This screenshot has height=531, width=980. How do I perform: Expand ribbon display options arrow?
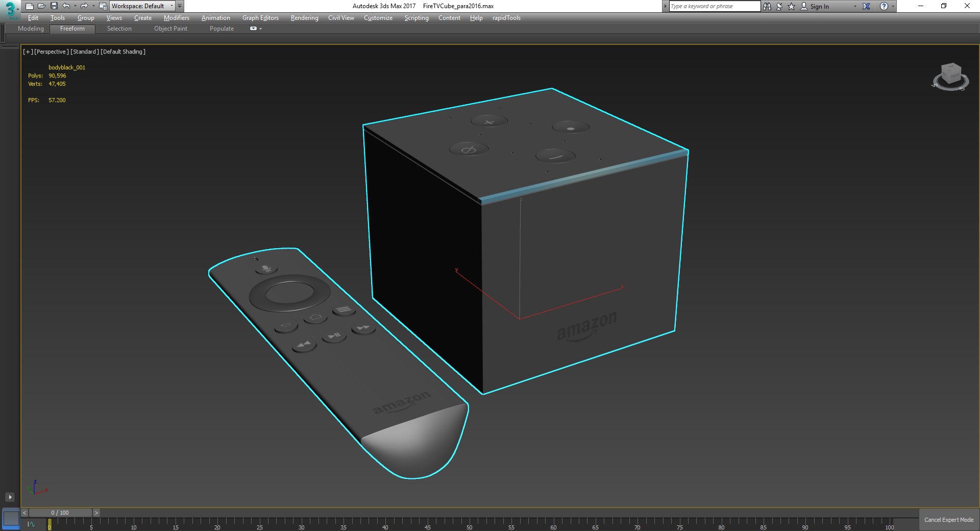tap(261, 29)
